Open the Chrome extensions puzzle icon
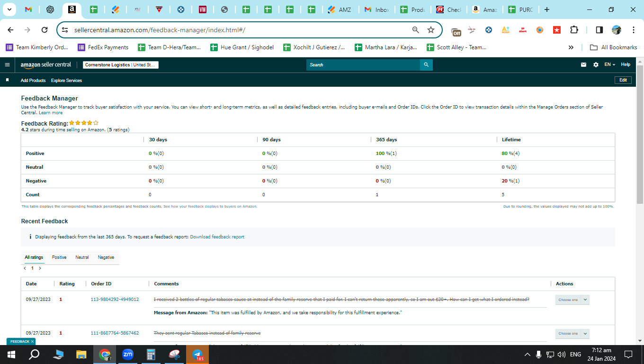 [574, 30]
